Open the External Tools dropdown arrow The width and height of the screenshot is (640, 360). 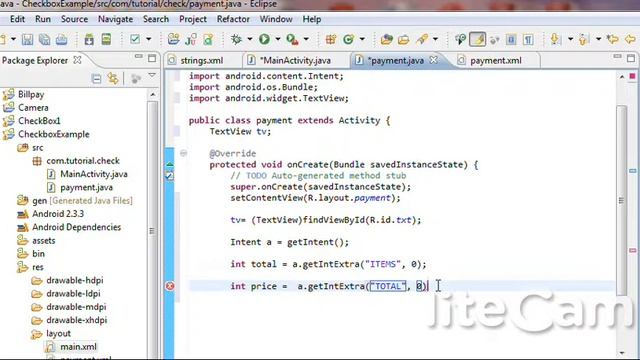tap(306, 39)
